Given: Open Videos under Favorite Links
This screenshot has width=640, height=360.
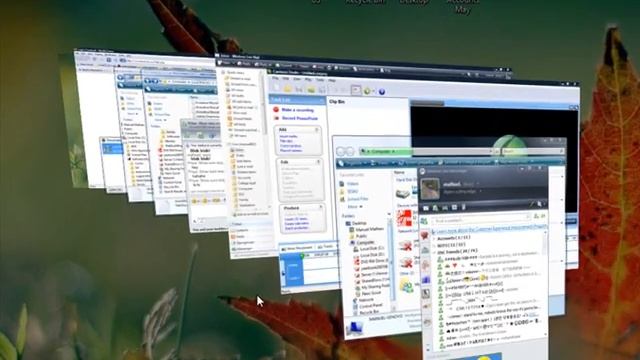Looking at the screenshot, I should (353, 184).
